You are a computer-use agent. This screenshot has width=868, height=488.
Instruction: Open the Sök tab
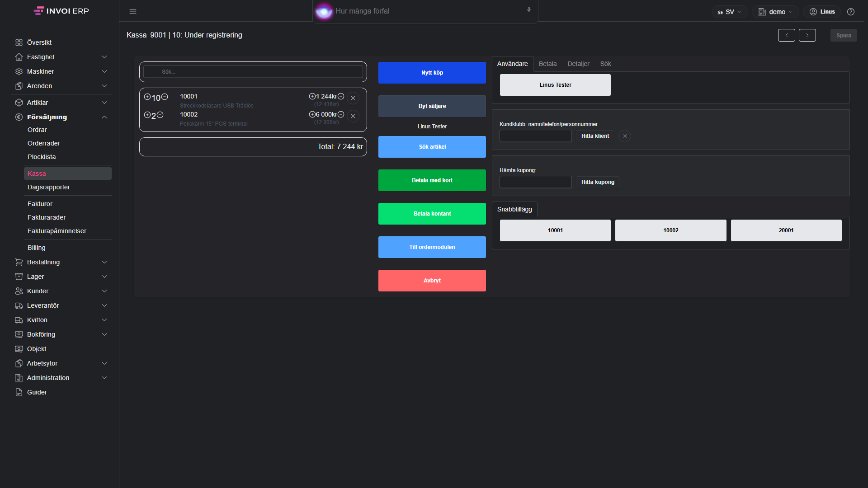pyautogui.click(x=605, y=64)
